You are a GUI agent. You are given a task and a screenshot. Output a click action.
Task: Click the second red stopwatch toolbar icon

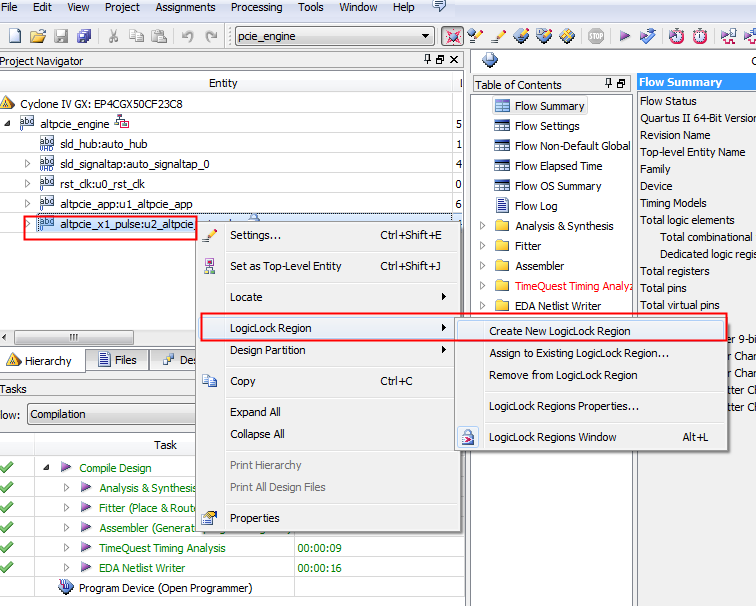pos(700,36)
